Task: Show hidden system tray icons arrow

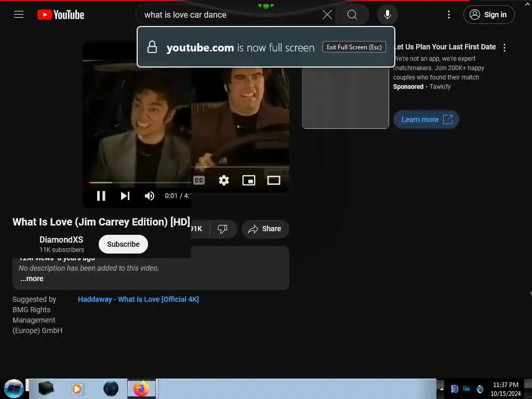Action: [442, 389]
